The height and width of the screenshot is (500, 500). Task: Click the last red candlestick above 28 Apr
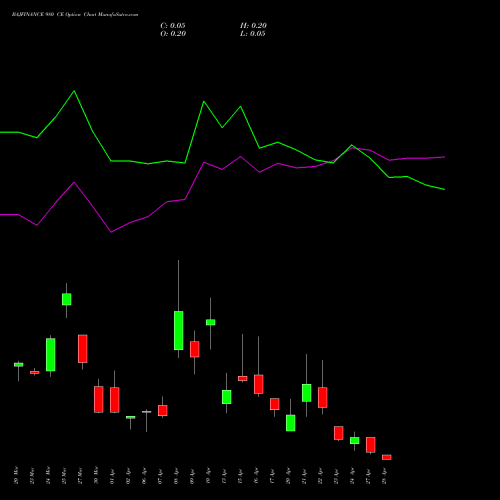[387, 457]
